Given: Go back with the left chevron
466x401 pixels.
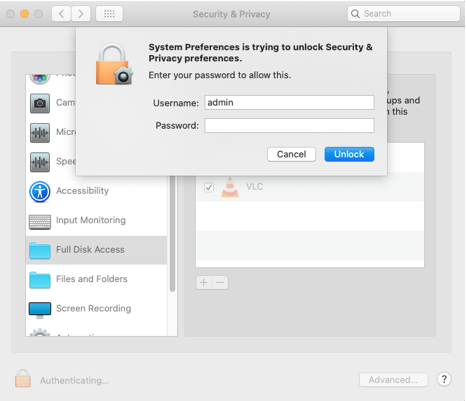Looking at the screenshot, I should point(61,14).
